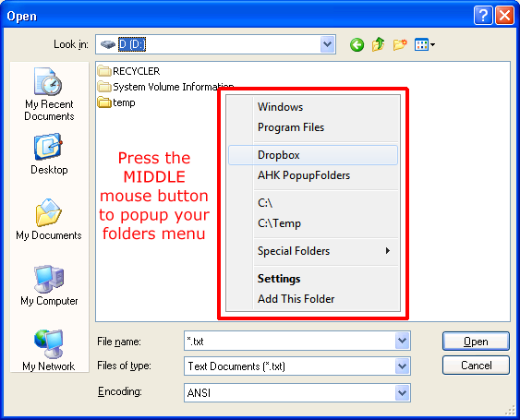Click the Open button
The height and width of the screenshot is (420, 520).
click(x=476, y=342)
